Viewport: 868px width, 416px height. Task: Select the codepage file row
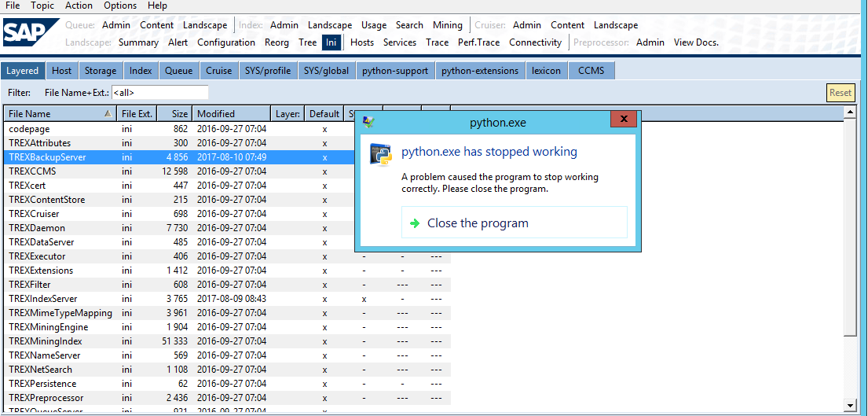[227, 128]
